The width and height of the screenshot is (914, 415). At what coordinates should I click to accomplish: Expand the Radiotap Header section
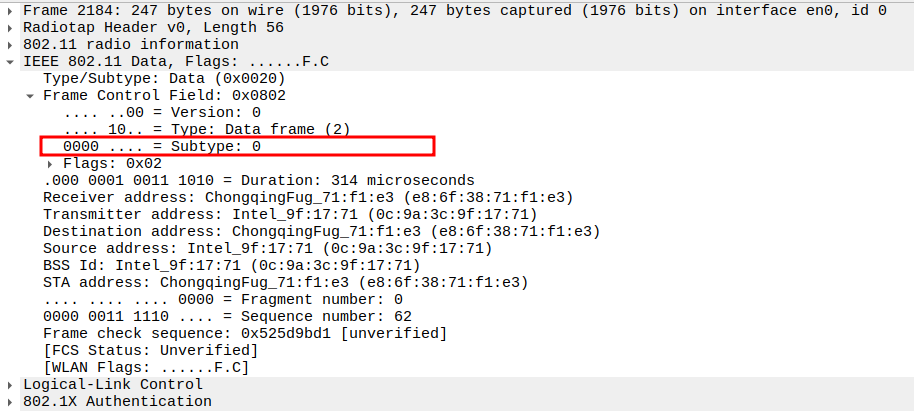pyautogui.click(x=10, y=28)
